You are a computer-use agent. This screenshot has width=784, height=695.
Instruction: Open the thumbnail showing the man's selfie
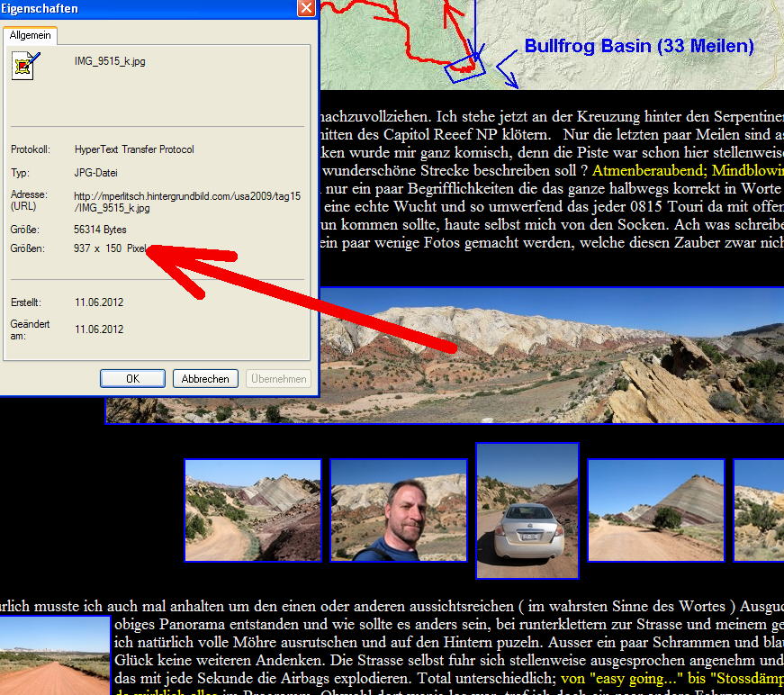tap(399, 510)
